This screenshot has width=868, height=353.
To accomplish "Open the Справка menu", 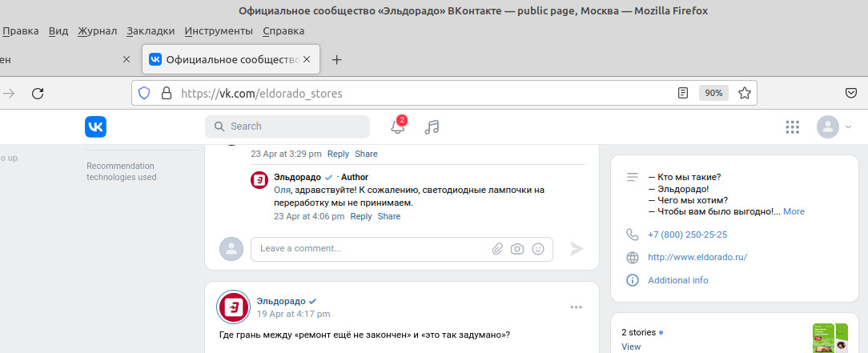I will tap(283, 31).
